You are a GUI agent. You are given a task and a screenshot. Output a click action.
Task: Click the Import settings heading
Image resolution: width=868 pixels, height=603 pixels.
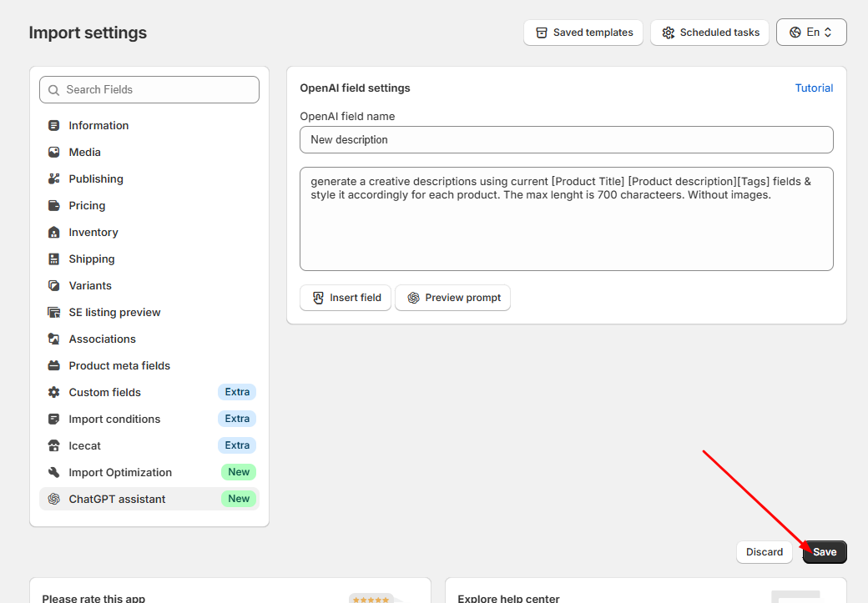pyautogui.click(x=88, y=33)
